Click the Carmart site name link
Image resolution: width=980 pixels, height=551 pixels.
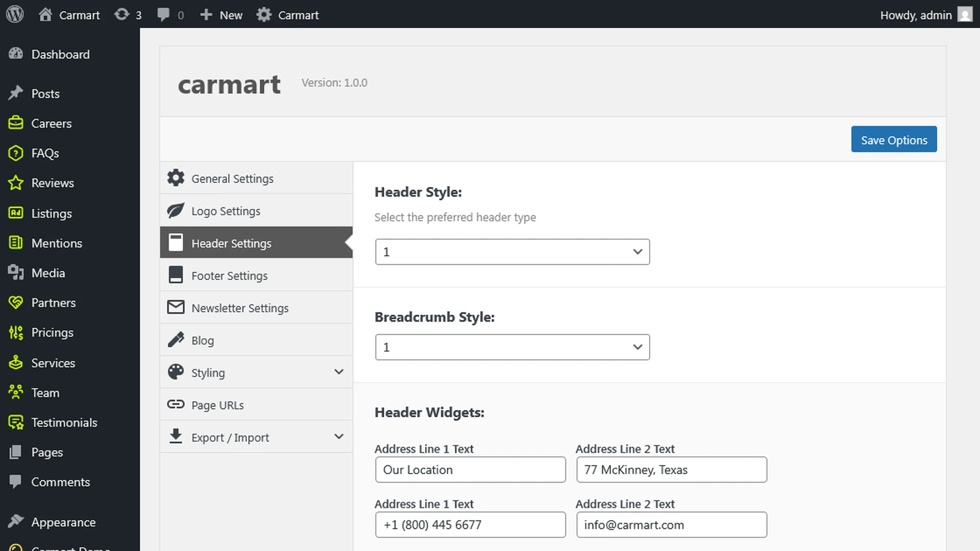pos(79,15)
